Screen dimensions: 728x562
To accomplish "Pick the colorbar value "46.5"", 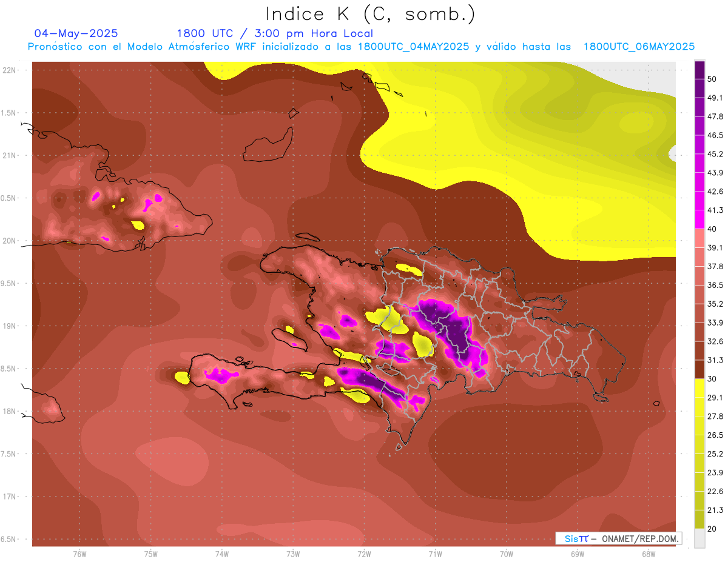I will point(715,135).
